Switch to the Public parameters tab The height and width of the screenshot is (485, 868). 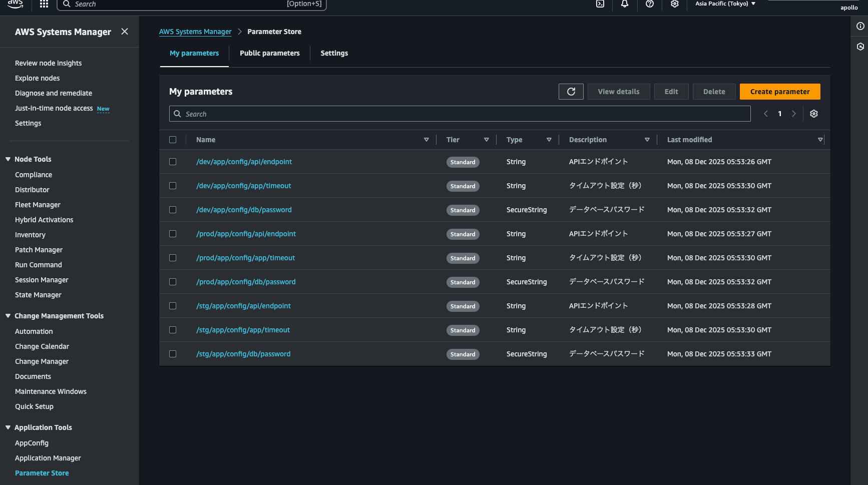269,53
